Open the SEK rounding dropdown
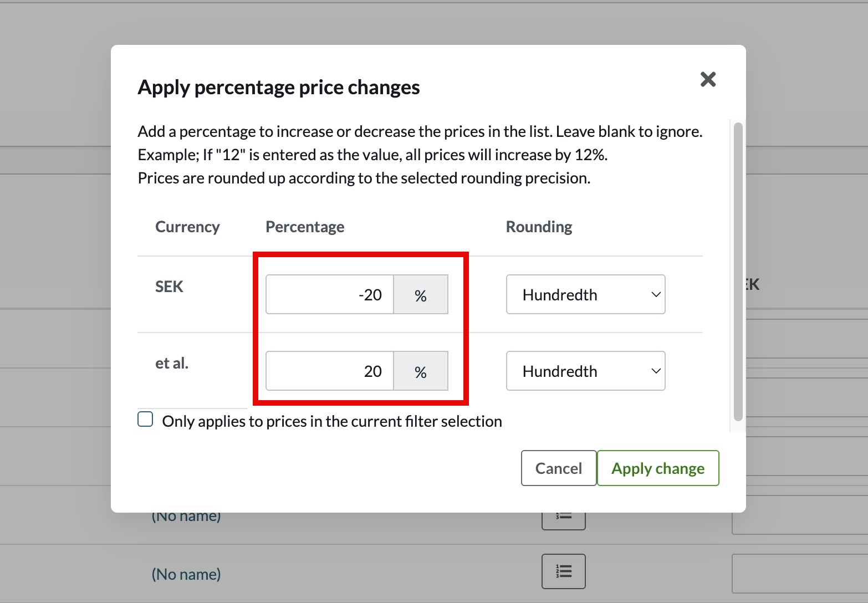Image resolution: width=868 pixels, height=603 pixels. (x=585, y=295)
